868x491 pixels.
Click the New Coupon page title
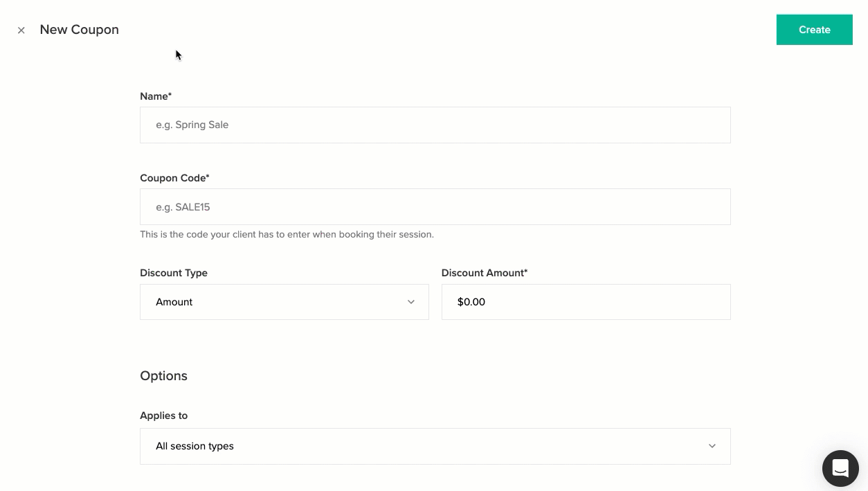(79, 30)
